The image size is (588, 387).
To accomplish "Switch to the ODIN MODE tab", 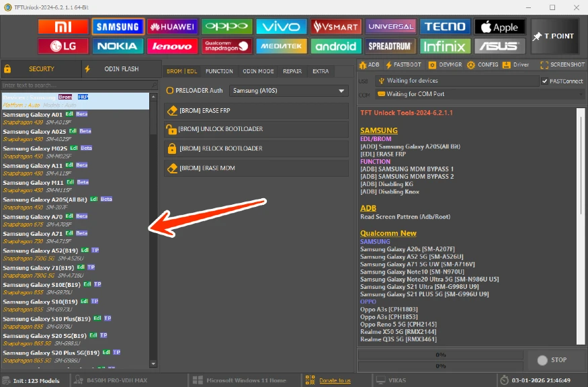I will pos(257,71).
